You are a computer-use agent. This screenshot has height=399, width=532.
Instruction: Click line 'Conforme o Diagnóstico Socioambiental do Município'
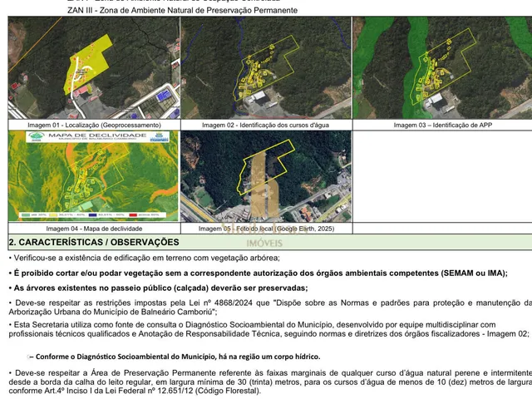(175, 357)
